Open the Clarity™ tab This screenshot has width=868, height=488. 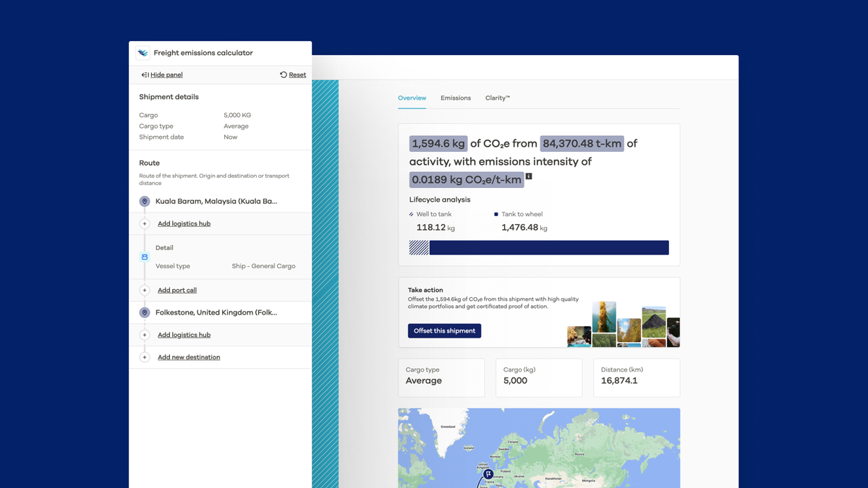tap(497, 98)
